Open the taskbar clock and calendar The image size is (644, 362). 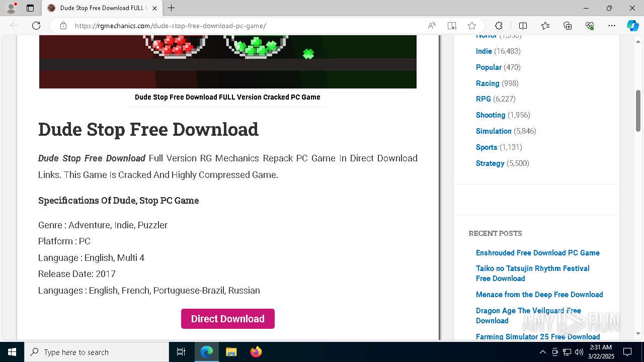[601, 352]
